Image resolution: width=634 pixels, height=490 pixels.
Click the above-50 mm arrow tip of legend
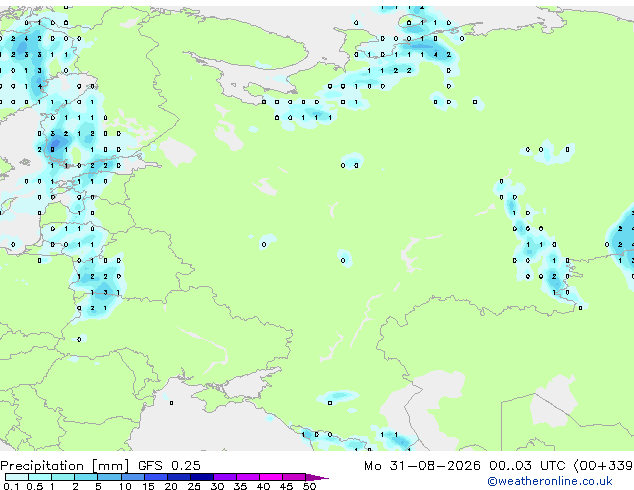317,477
